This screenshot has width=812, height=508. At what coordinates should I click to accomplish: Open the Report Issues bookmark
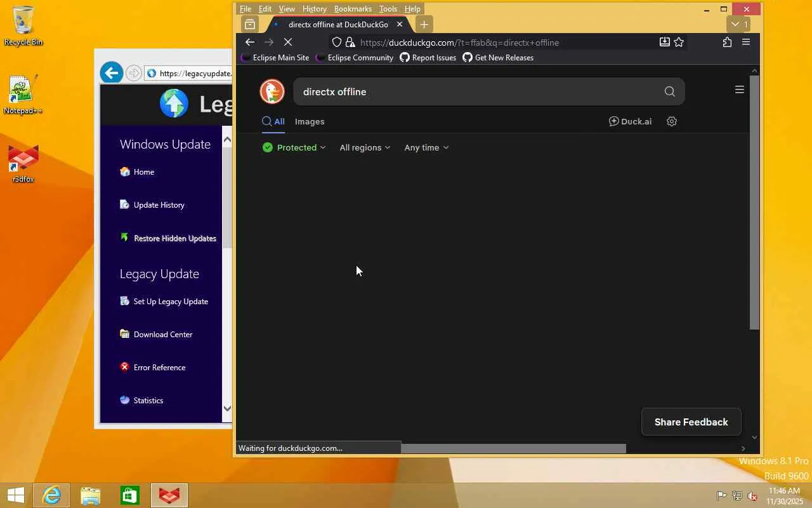click(428, 58)
